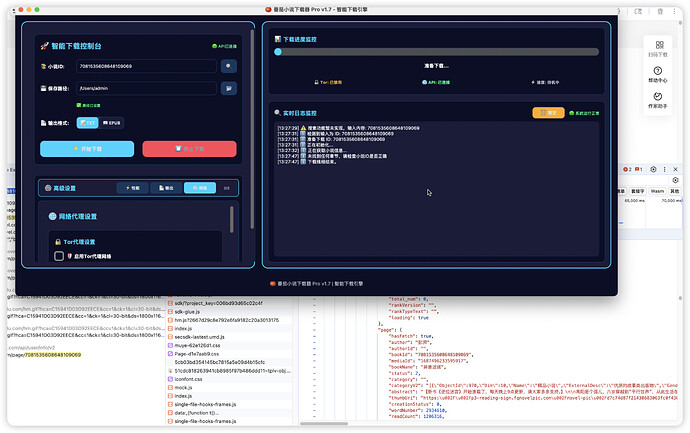Image resolution: width=690 pixels, height=433 pixels.
Task: Click the download progress bar handle
Action: (278, 52)
